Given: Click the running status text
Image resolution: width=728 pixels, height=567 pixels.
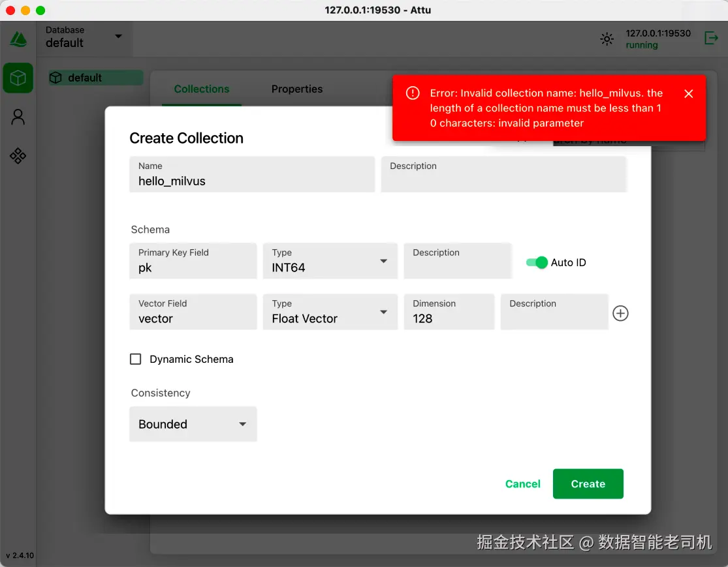Looking at the screenshot, I should click(x=641, y=45).
